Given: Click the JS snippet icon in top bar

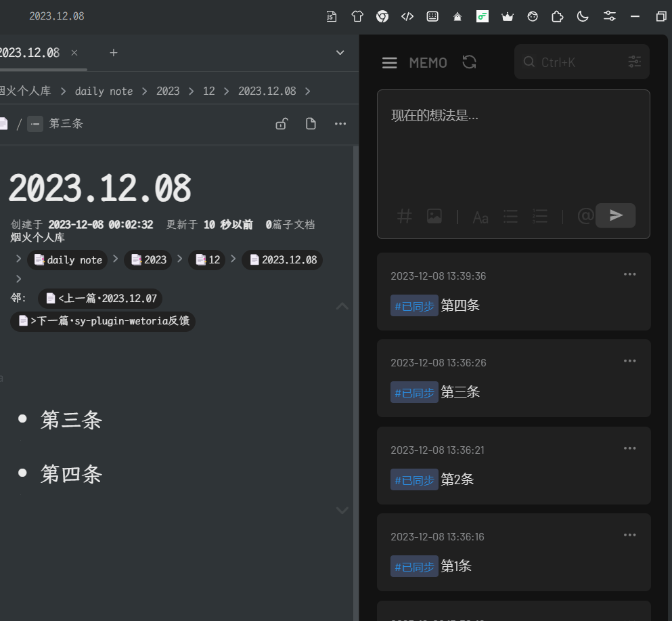Looking at the screenshot, I should click(x=332, y=16).
